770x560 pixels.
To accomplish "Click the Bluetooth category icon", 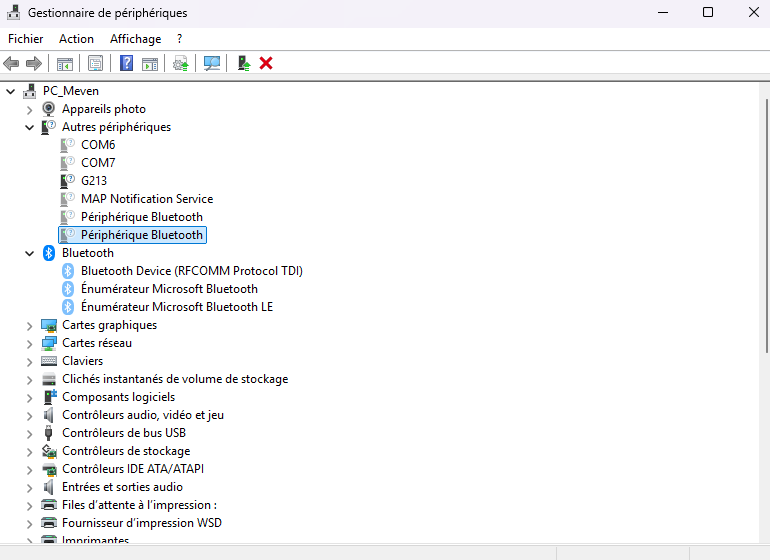I will (x=49, y=252).
